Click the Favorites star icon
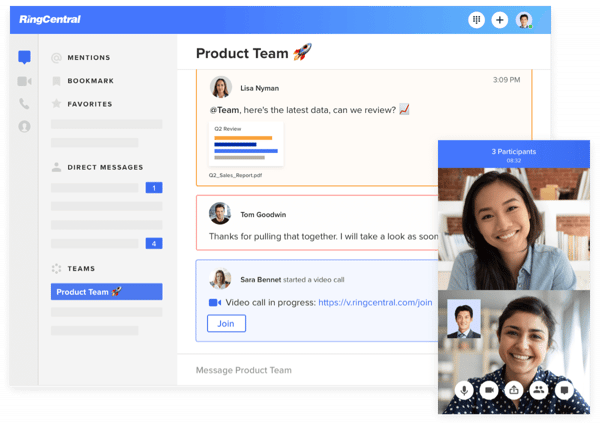The width and height of the screenshot is (600, 427). click(56, 103)
